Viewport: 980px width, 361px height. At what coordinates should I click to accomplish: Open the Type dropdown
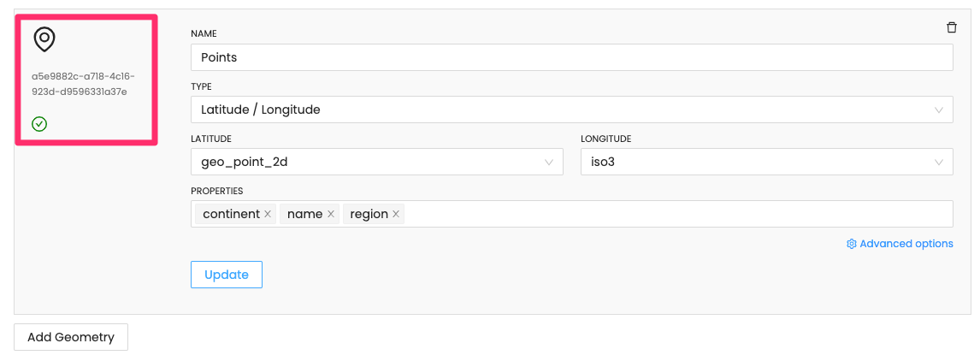tap(571, 109)
